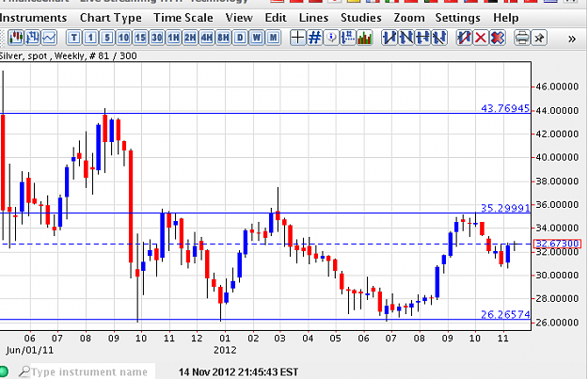
Task: Click the green connection status indicator
Action: pos(4,371)
